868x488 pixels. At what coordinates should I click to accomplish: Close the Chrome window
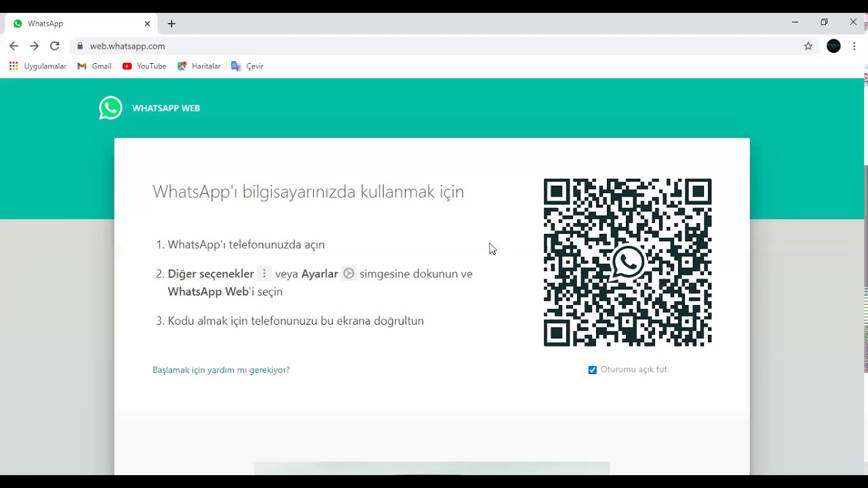[853, 22]
